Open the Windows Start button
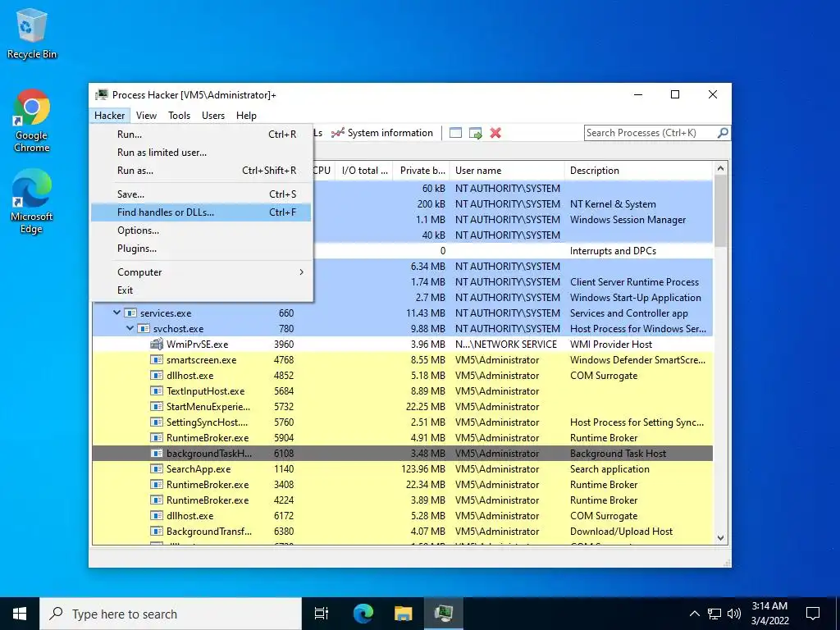Screen dimensions: 840x630 (x=20, y=614)
